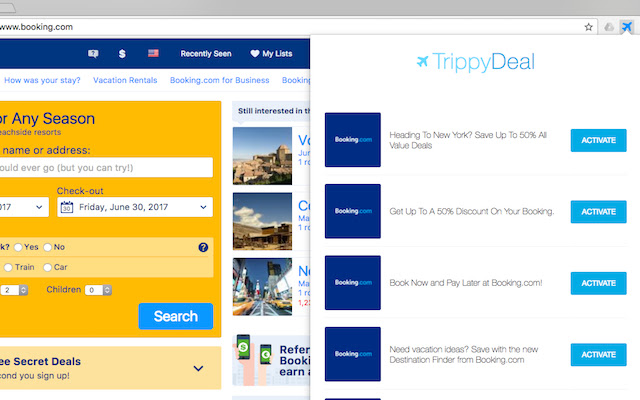Click Booking.com logo beside 50% Discount deal
Viewport: 640px width, 400px height.
353,211
